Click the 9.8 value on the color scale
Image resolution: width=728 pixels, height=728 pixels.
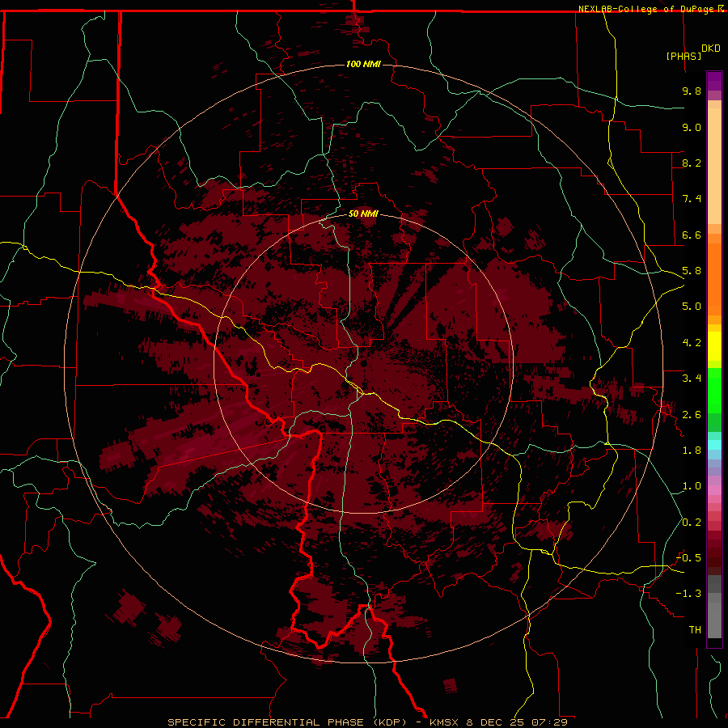(x=692, y=91)
